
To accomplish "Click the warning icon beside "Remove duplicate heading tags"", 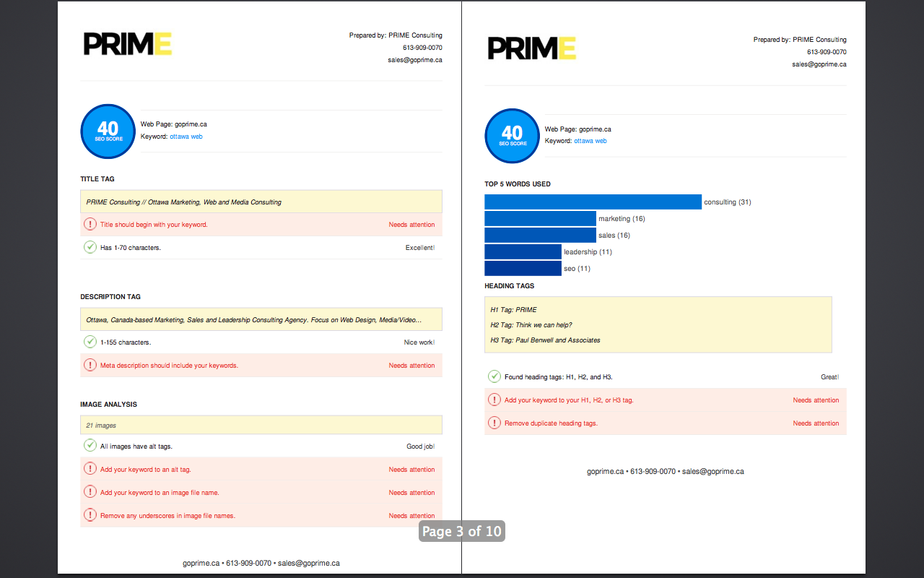I will (x=494, y=423).
